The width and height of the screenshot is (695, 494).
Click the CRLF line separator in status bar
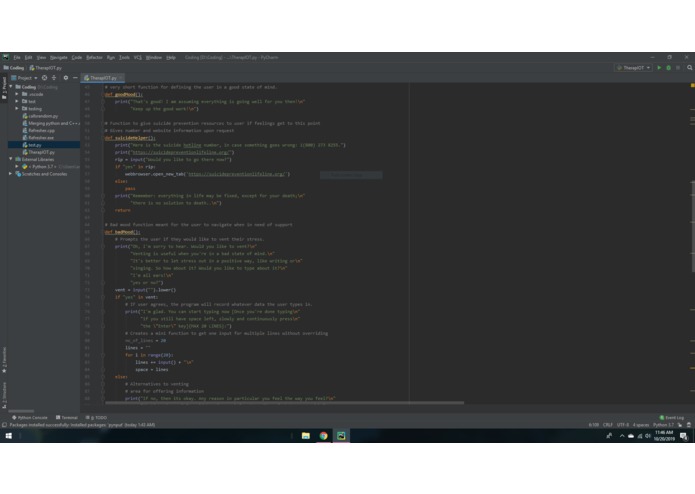click(608, 425)
